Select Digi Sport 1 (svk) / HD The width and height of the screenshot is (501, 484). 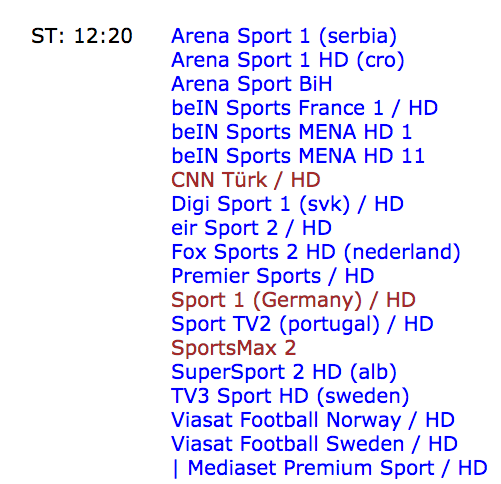tap(287, 204)
